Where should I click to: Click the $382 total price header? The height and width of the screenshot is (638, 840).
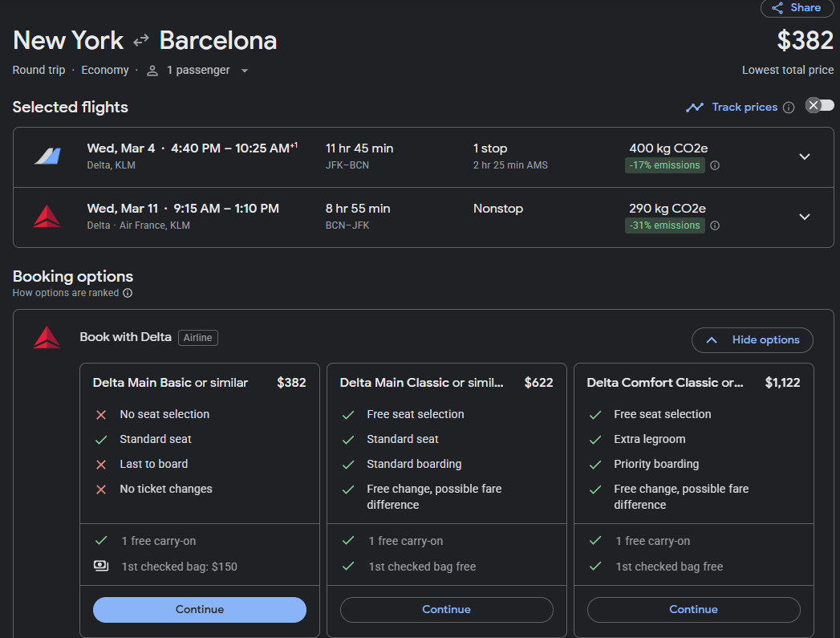click(x=806, y=41)
